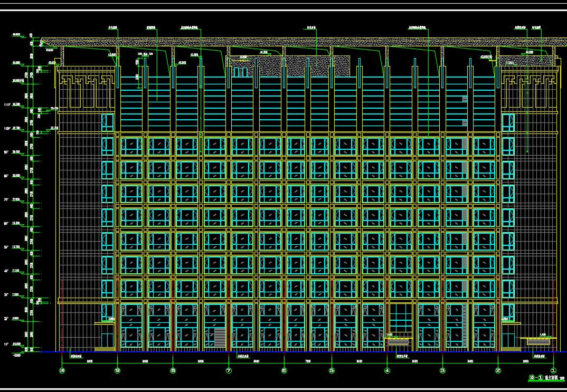Select the 4F floor level label
567x392 pixels.
pyautogui.click(x=6, y=271)
